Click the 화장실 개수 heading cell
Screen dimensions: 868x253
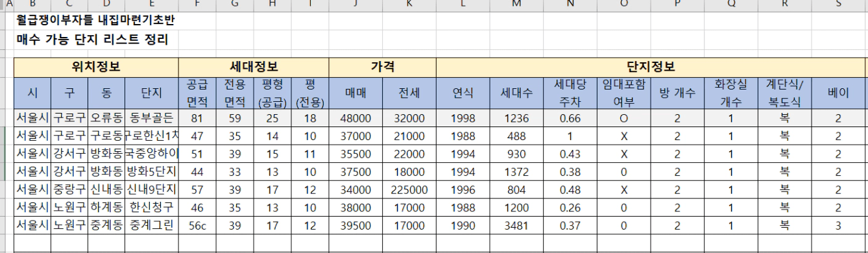pyautogui.click(x=731, y=93)
